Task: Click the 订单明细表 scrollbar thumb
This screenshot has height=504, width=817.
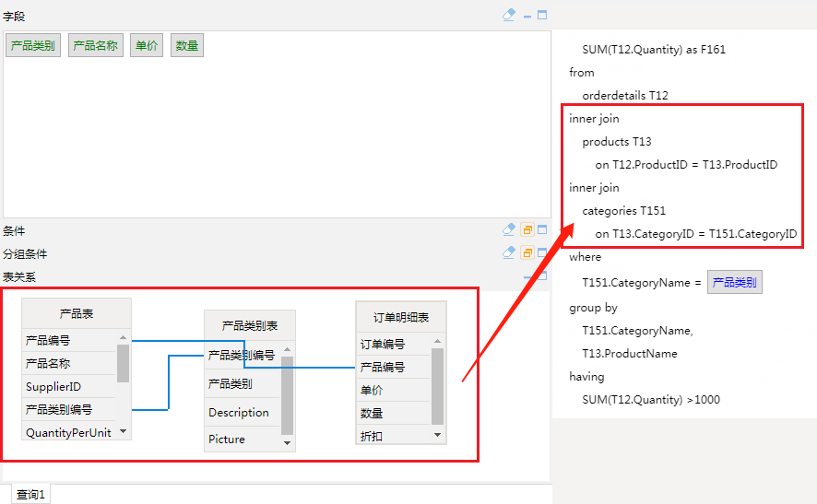Action: tap(437, 386)
